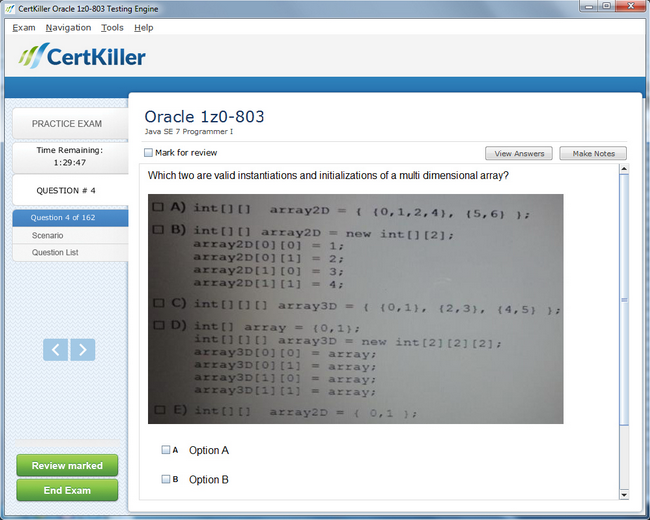
Task: Click the app icon in title bar
Action: coord(10,8)
